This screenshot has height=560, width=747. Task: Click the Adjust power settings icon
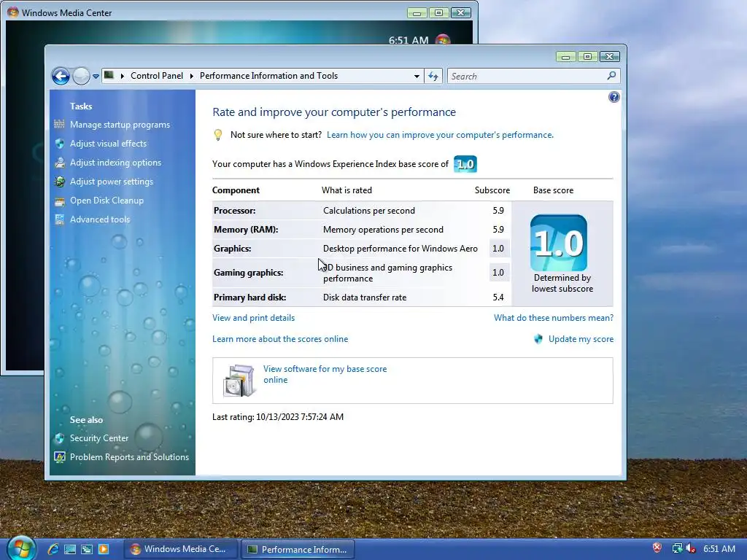click(60, 182)
